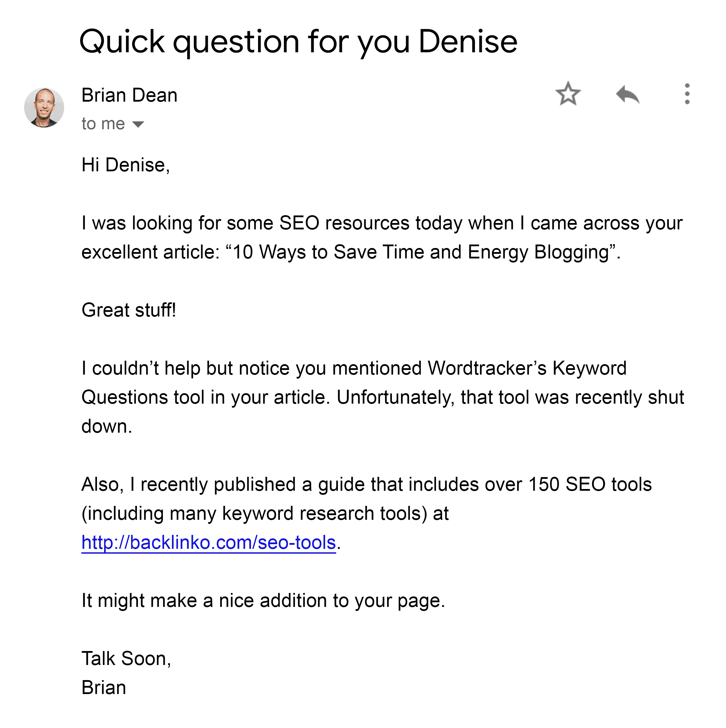The width and height of the screenshot is (726, 728).
Task: Click the line 'Also, I recently published a guide'
Action: 366,484
